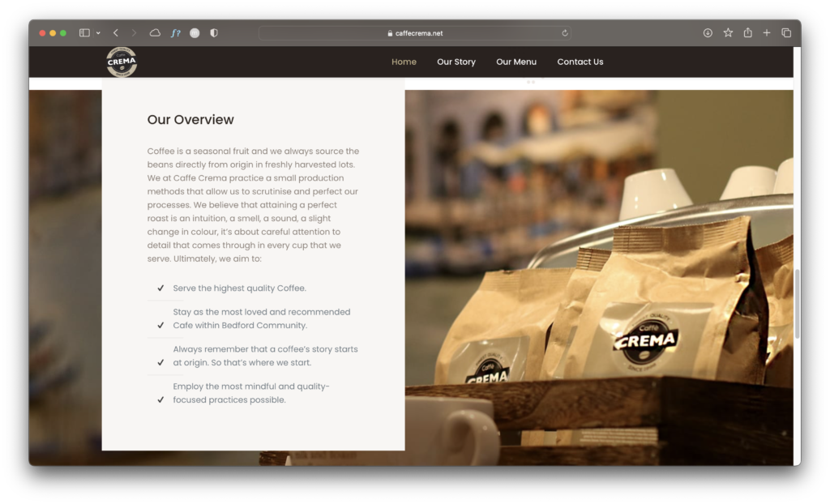Open the Our Menu navigation item
The image size is (830, 504).
pyautogui.click(x=516, y=62)
